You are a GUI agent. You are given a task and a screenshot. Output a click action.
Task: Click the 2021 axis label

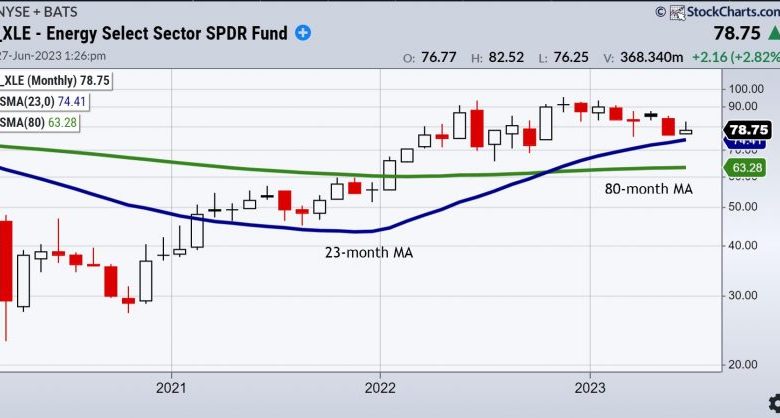[171, 388]
